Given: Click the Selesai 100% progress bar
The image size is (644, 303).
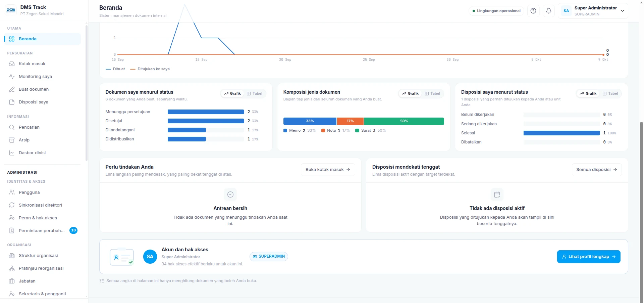Looking at the screenshot, I should 561,133.
